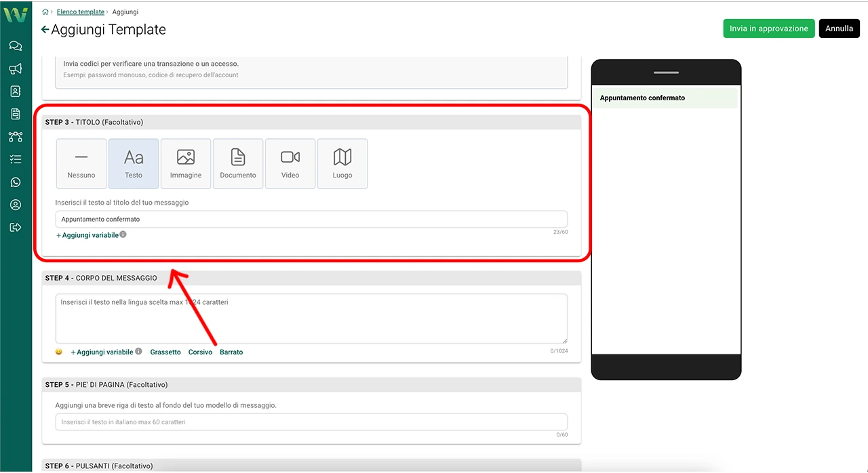Select the Testo title type
The image size is (868, 473).
[x=134, y=163]
